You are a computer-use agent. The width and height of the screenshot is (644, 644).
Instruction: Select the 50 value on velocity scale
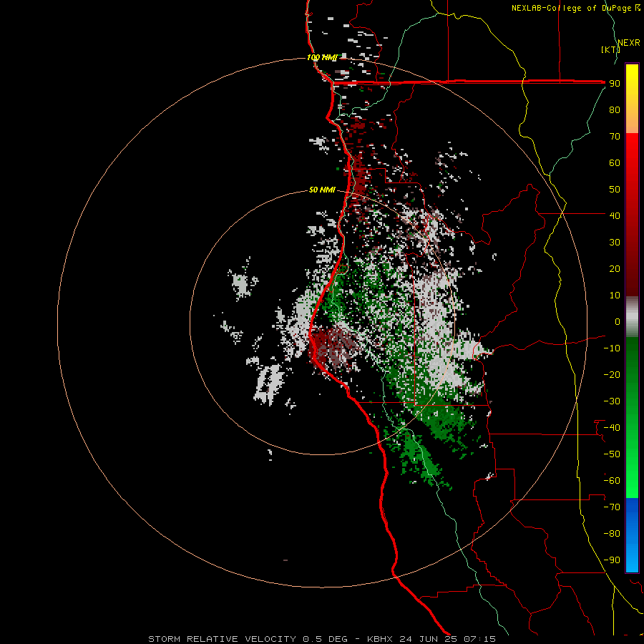click(x=615, y=190)
